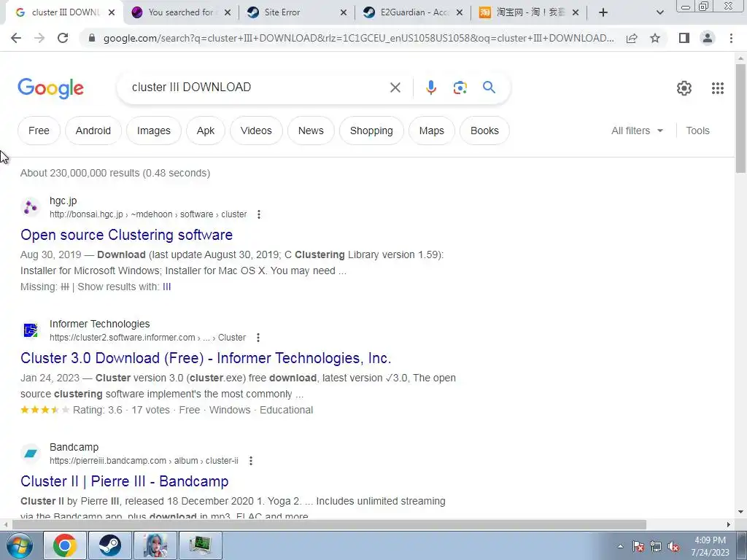747x560 pixels.
Task: Filter results by Maps
Action: (432, 131)
